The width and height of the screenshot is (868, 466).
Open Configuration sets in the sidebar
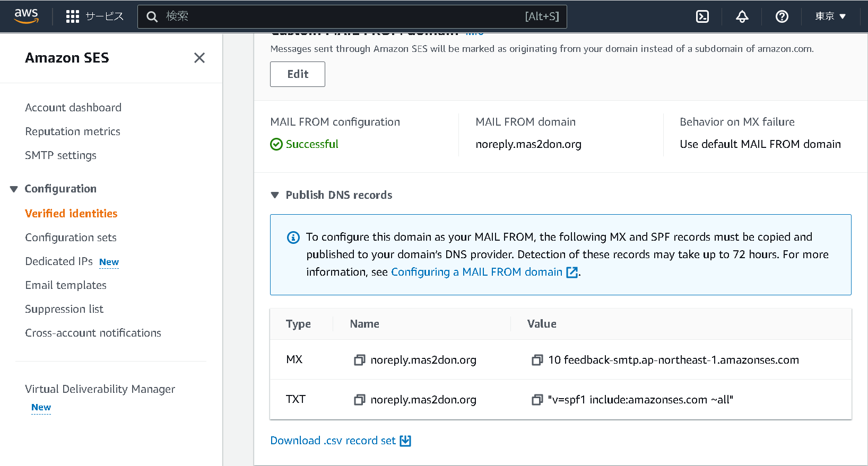point(71,238)
